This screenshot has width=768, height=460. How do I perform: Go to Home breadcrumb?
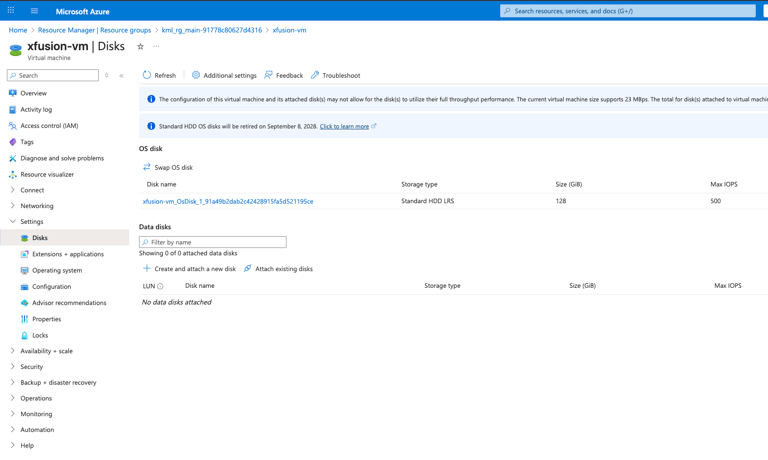(x=18, y=30)
